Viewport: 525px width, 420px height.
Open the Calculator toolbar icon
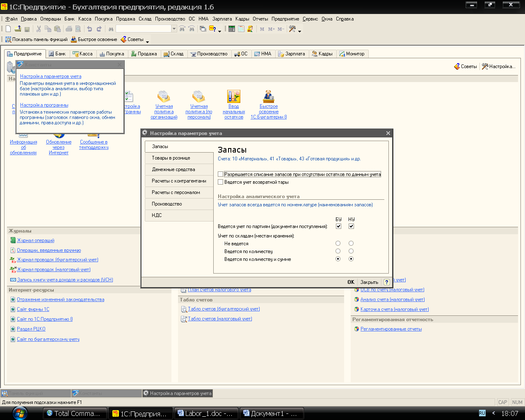click(x=232, y=29)
